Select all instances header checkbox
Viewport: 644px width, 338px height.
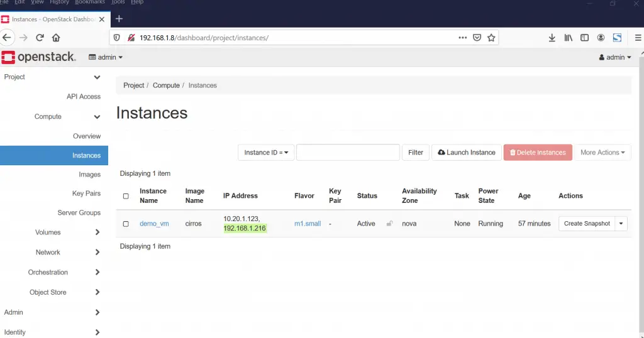[x=126, y=196]
